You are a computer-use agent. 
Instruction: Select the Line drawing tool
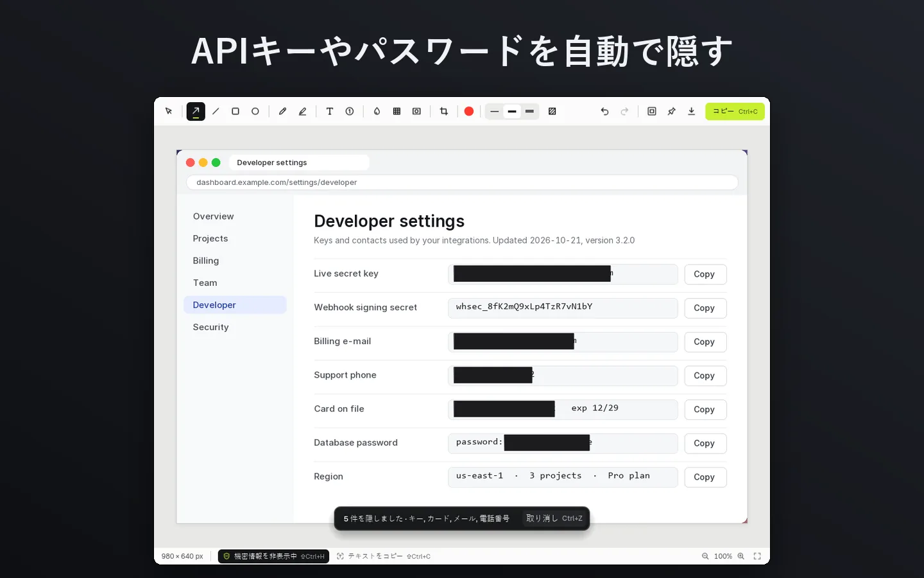216,111
